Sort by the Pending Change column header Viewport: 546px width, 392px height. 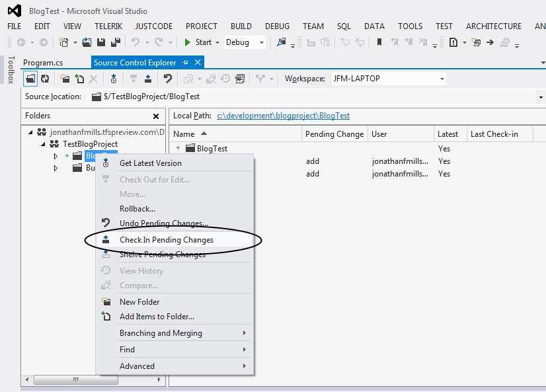(x=334, y=134)
